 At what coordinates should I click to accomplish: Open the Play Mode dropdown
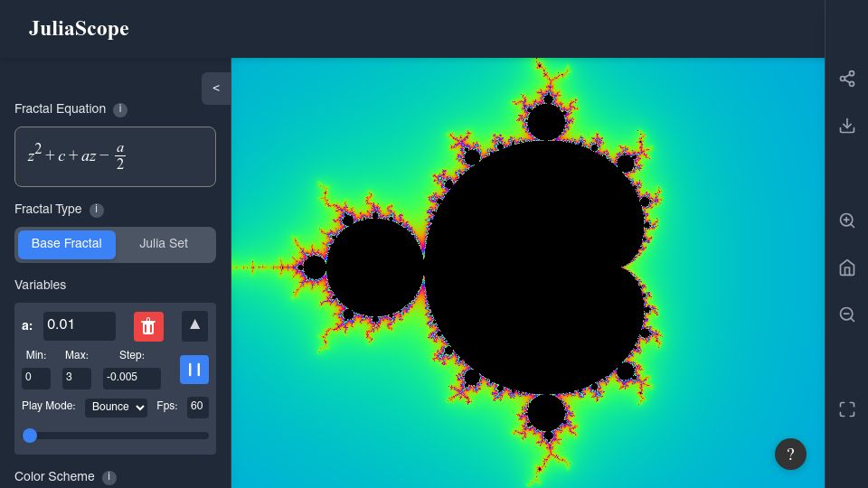click(117, 408)
